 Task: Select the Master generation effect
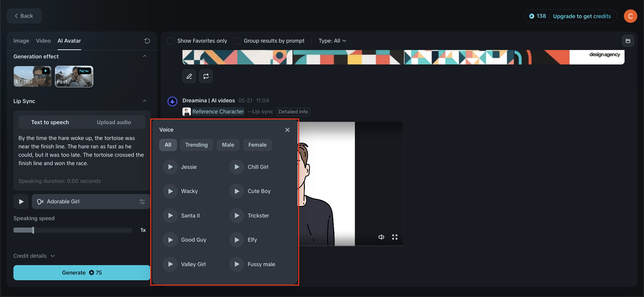33,77
